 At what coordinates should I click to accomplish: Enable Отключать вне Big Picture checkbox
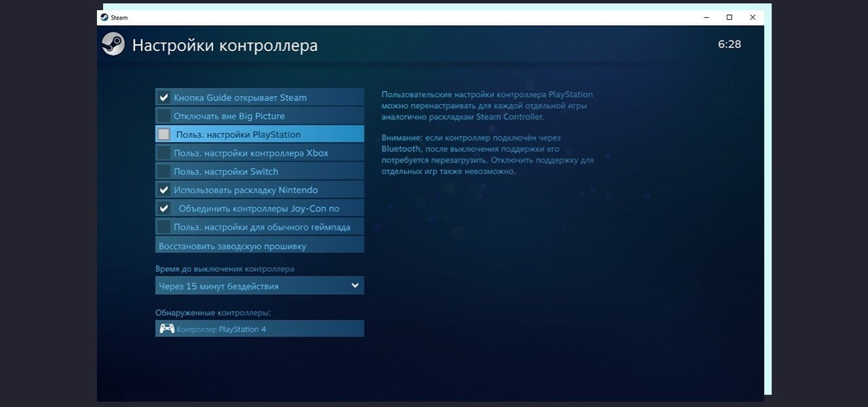164,116
